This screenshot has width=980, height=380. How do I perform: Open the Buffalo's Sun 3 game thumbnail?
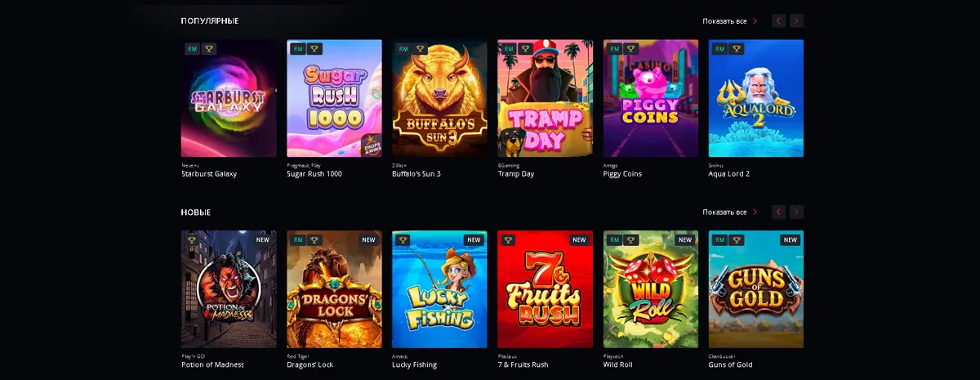point(439,98)
